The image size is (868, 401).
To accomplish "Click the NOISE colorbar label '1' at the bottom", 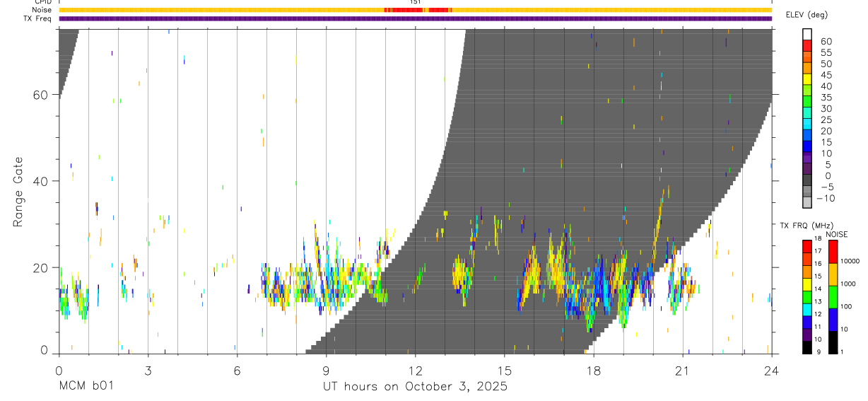I will point(841,352).
